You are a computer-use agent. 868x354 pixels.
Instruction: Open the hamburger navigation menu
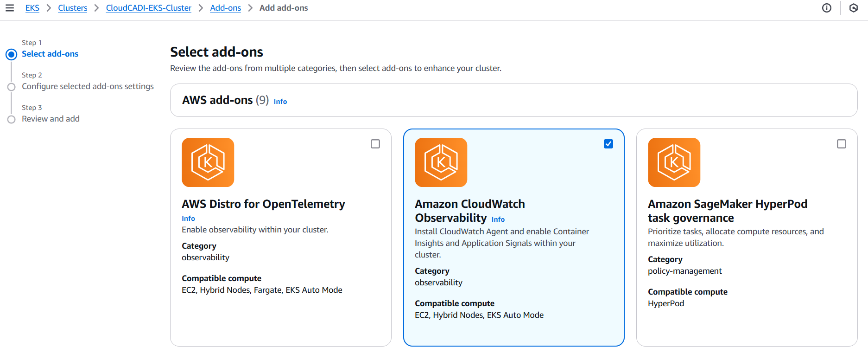point(9,8)
